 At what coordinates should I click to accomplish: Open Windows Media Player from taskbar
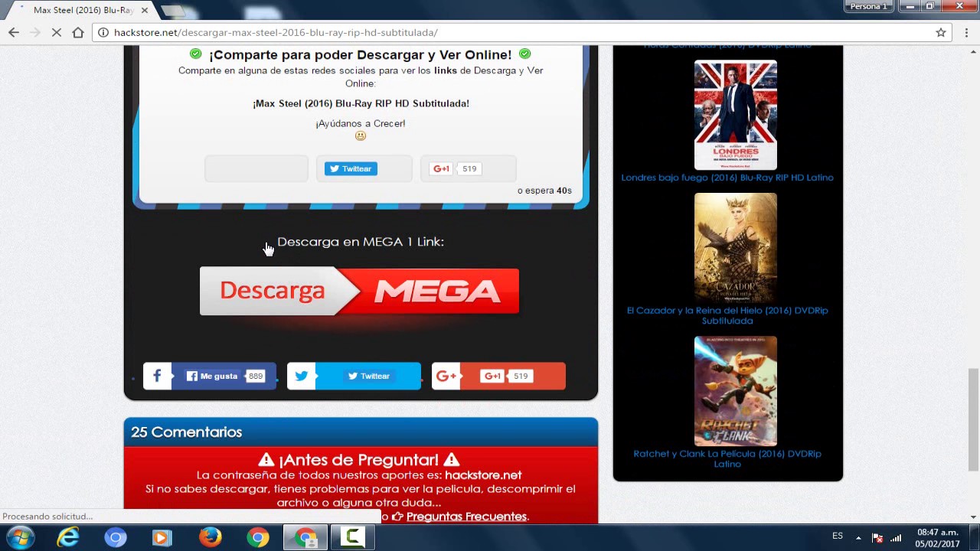[162, 538]
